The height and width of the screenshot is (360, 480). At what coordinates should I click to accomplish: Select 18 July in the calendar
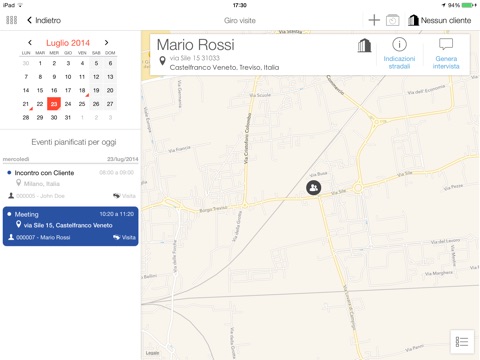click(82, 90)
